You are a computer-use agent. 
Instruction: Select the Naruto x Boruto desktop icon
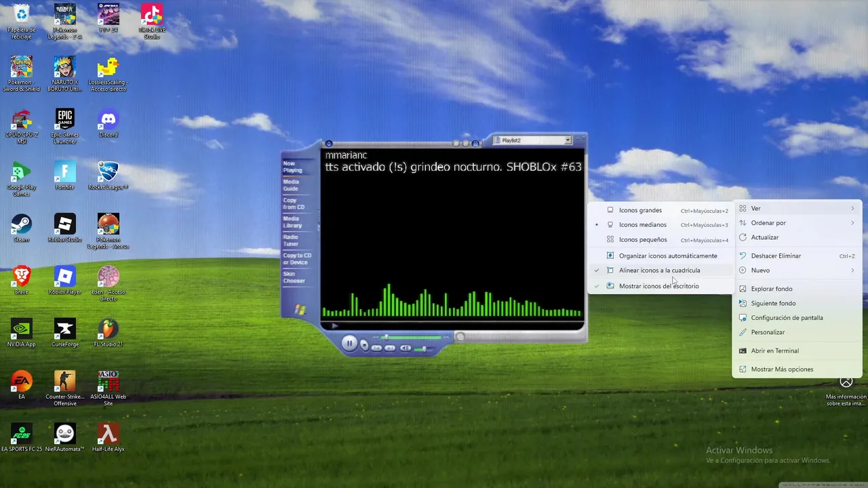click(64, 74)
